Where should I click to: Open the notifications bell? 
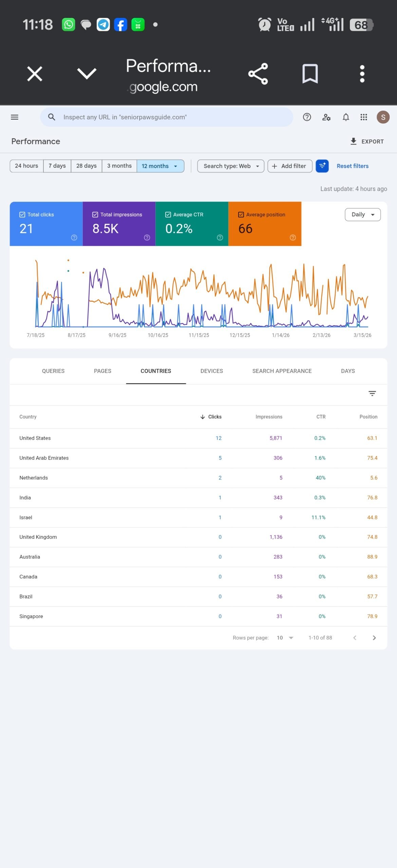[345, 117]
